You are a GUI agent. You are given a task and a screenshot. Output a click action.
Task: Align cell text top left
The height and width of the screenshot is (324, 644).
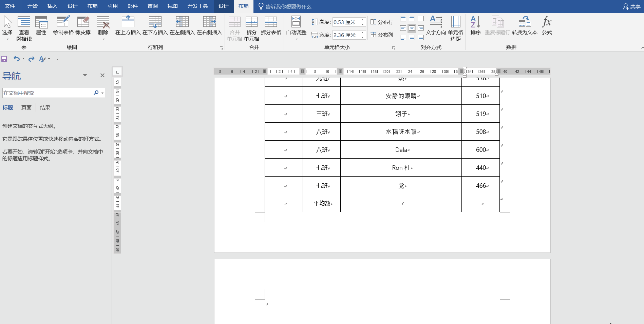click(x=403, y=19)
